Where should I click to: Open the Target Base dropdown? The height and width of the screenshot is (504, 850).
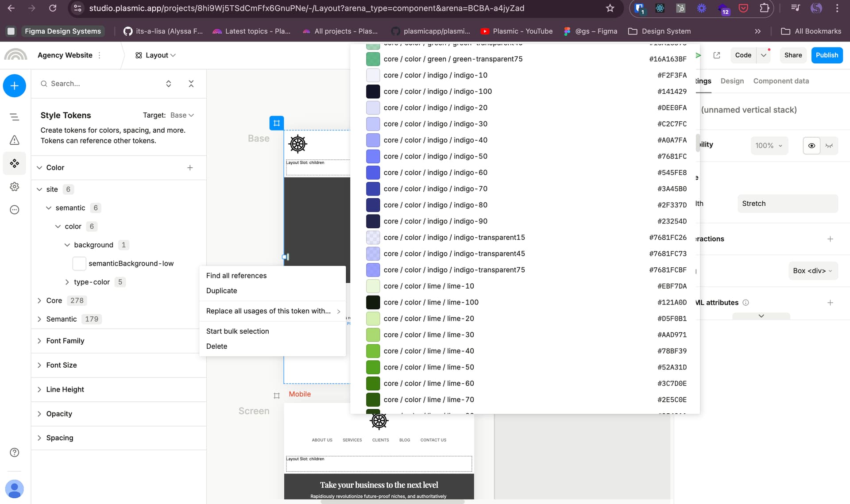click(182, 115)
